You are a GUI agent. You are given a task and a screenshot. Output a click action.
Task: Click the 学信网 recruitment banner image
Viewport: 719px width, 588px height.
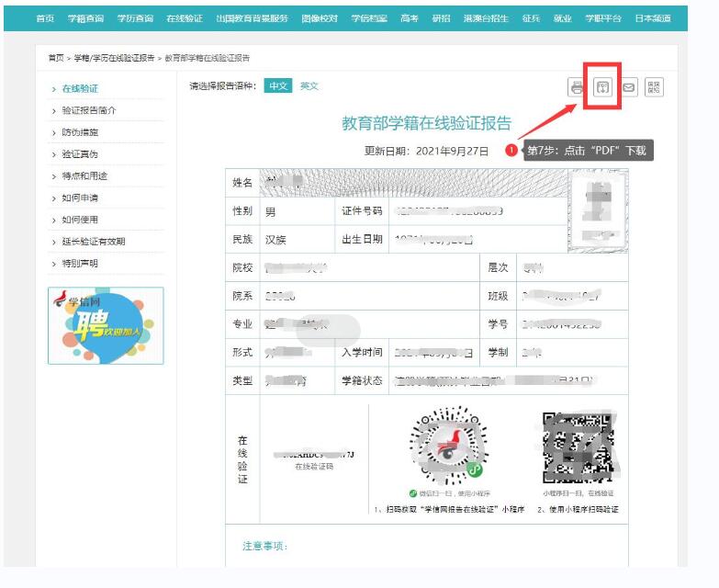tap(106, 325)
